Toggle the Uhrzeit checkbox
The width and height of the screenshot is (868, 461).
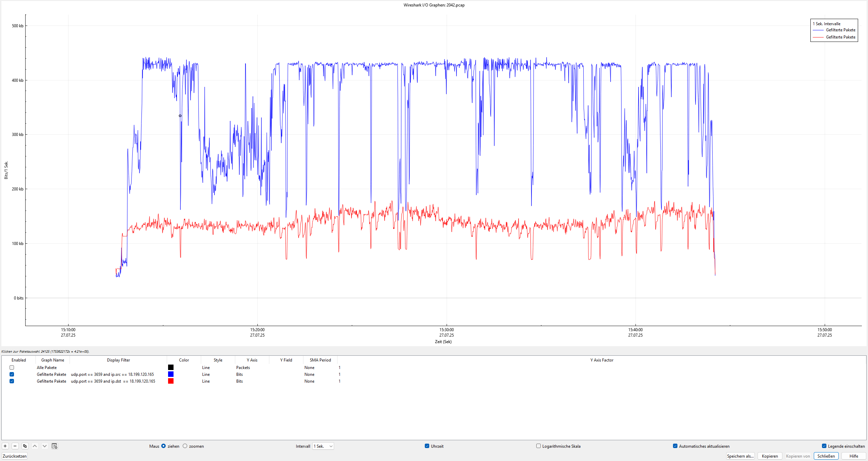click(427, 446)
